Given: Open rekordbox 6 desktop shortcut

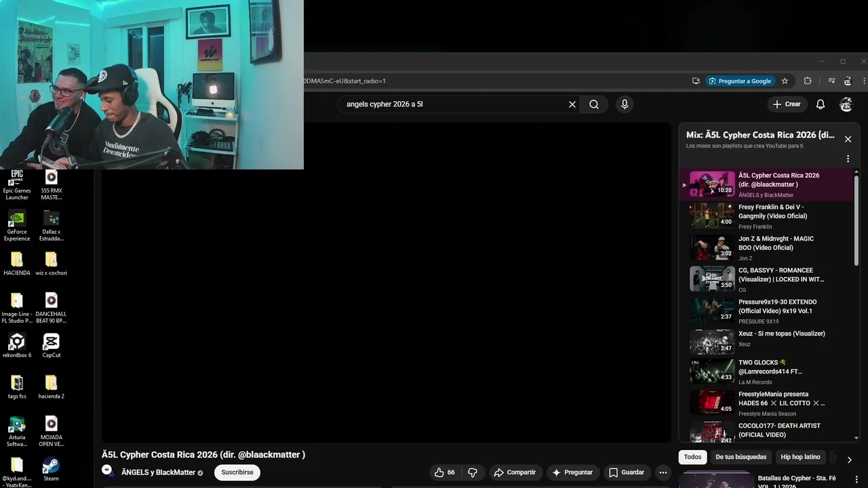Looking at the screenshot, I should click(x=17, y=346).
